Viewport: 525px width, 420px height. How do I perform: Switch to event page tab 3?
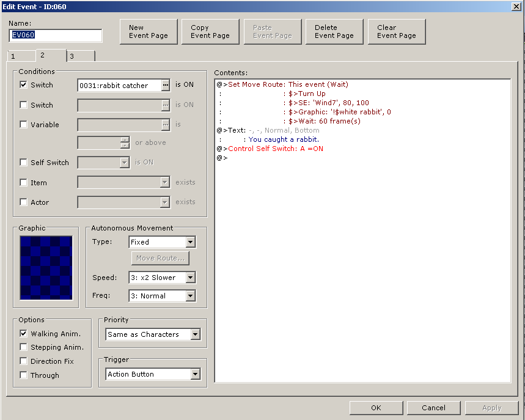click(80, 56)
